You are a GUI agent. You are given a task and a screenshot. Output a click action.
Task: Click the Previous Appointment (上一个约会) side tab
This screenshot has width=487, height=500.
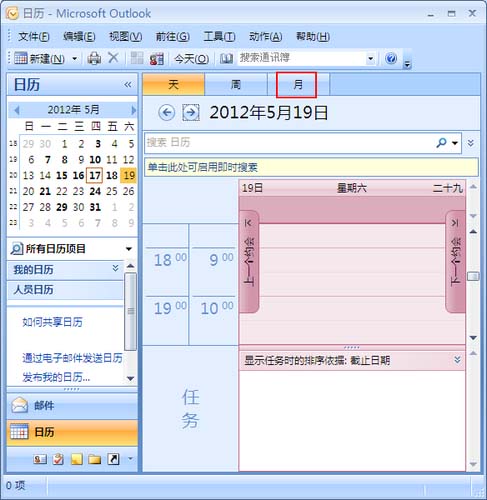point(249,262)
